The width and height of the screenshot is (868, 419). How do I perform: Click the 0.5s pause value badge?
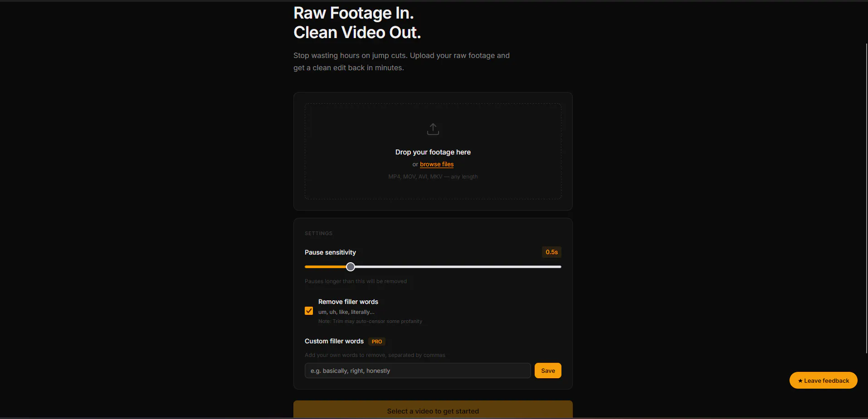pyautogui.click(x=551, y=252)
